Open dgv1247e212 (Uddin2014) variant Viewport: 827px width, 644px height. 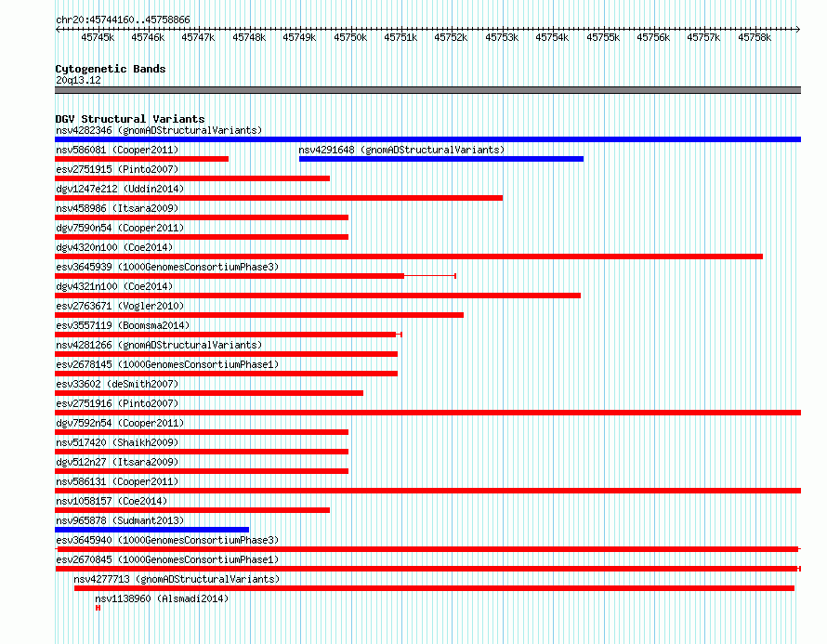(120, 189)
